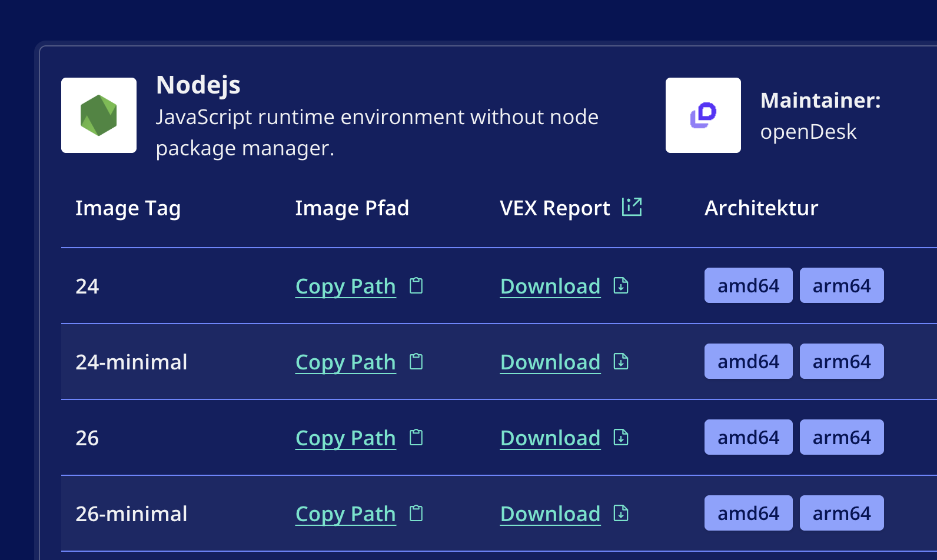The width and height of the screenshot is (937, 560).
Task: Click the Image Tag column header
Action: (128, 209)
